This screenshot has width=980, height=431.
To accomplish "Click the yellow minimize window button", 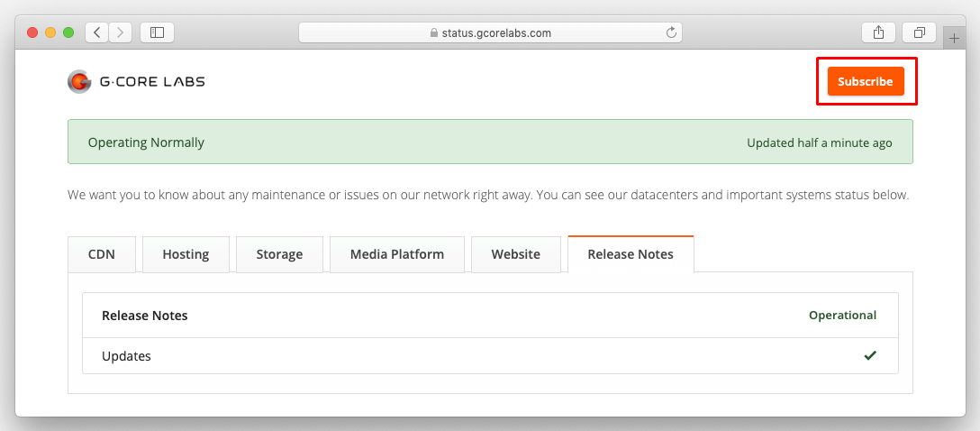I will click(50, 32).
